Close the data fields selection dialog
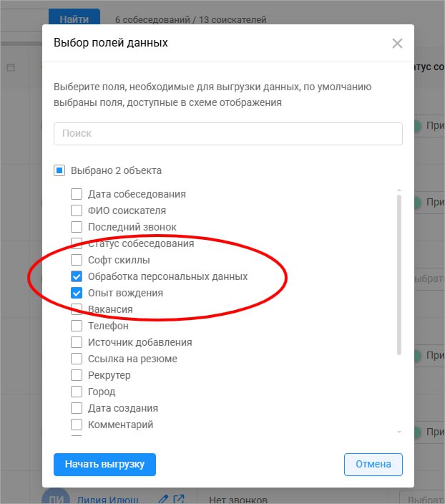This screenshot has width=445, height=504. point(398,44)
